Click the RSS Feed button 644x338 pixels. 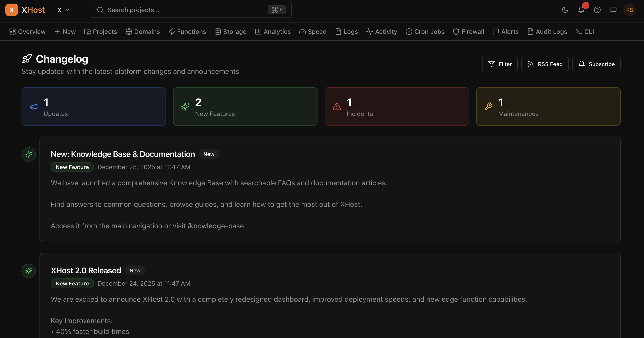point(545,64)
